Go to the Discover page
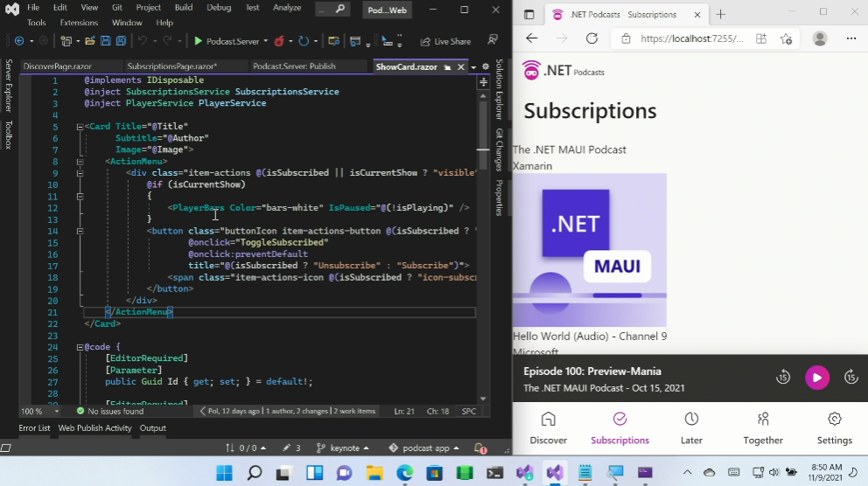The width and height of the screenshot is (868, 486). [x=548, y=428]
